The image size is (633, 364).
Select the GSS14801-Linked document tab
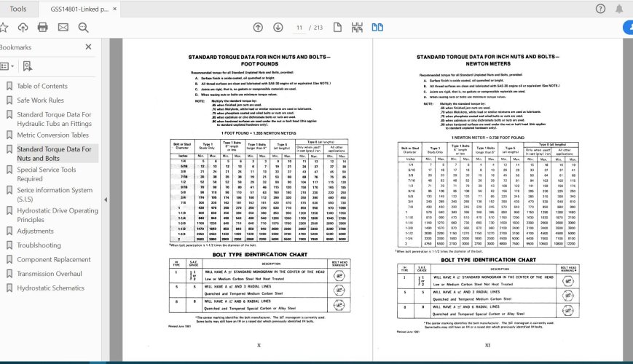point(79,9)
